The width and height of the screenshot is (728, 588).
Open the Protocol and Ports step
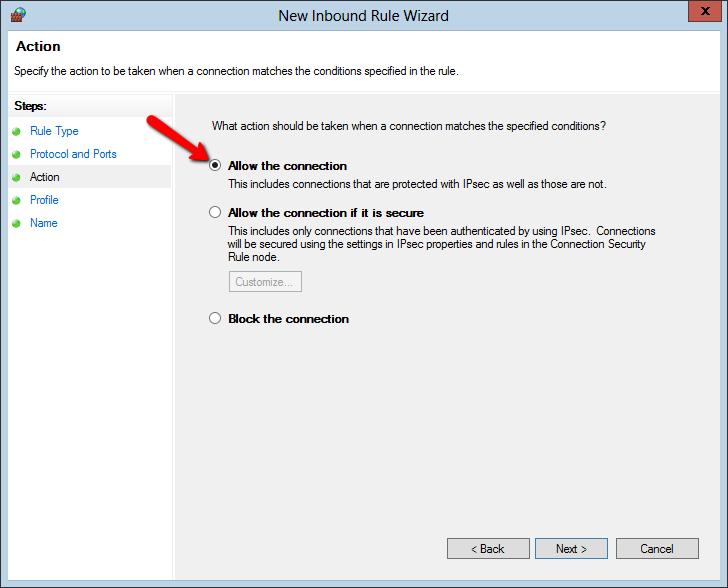coord(73,154)
